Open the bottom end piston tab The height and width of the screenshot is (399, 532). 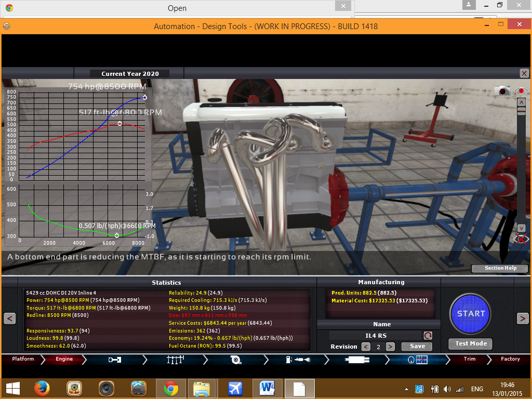coord(115,360)
